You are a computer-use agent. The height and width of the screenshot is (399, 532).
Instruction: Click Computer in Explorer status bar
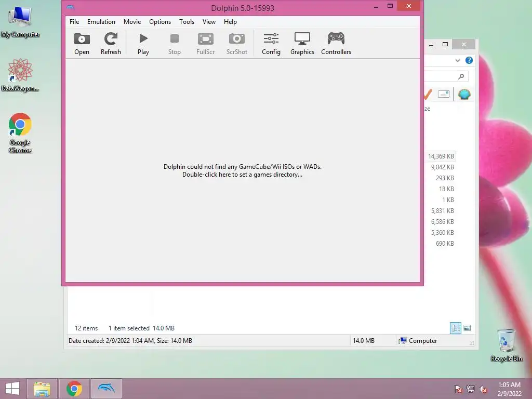click(418, 341)
